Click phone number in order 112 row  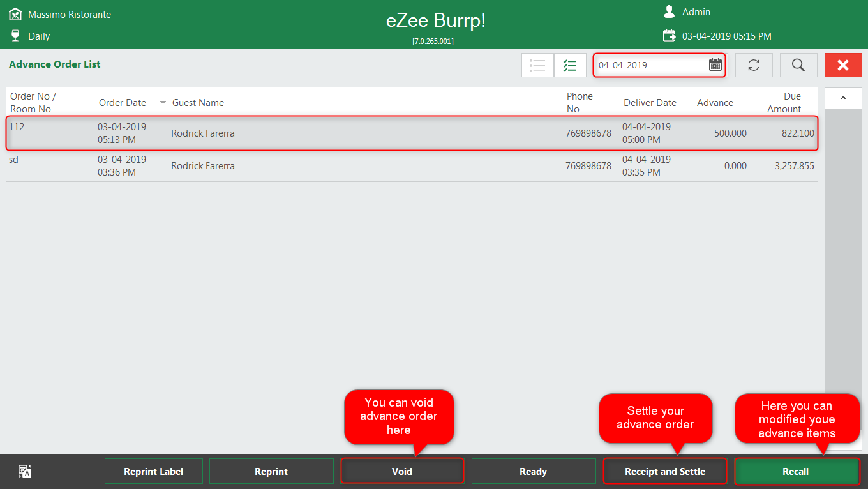click(x=588, y=133)
